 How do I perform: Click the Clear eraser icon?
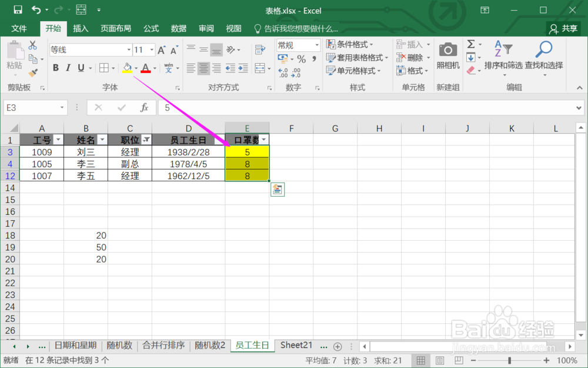pos(471,70)
